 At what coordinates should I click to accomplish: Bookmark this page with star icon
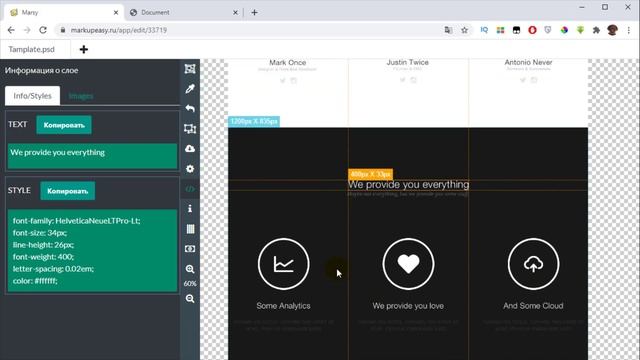(x=464, y=30)
